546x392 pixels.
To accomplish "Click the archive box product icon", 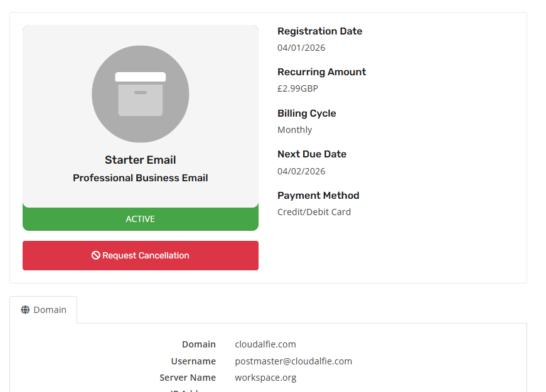I will click(141, 94).
